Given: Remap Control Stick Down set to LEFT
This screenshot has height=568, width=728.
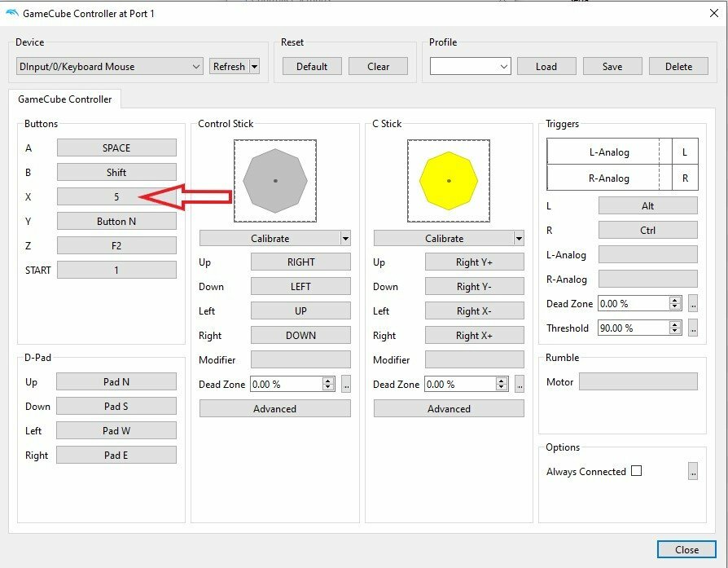Looking at the screenshot, I should 300,286.
